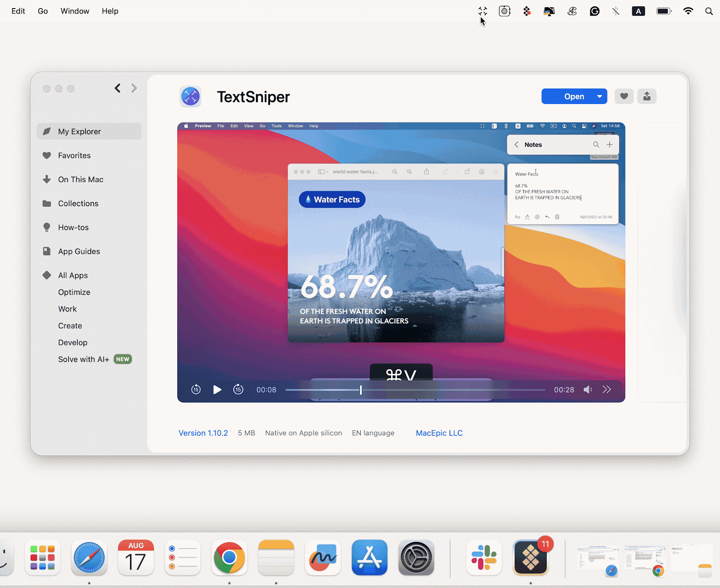Open minimized Chrome window thumbnail in Dock
The height and width of the screenshot is (588, 720).
click(x=645, y=560)
